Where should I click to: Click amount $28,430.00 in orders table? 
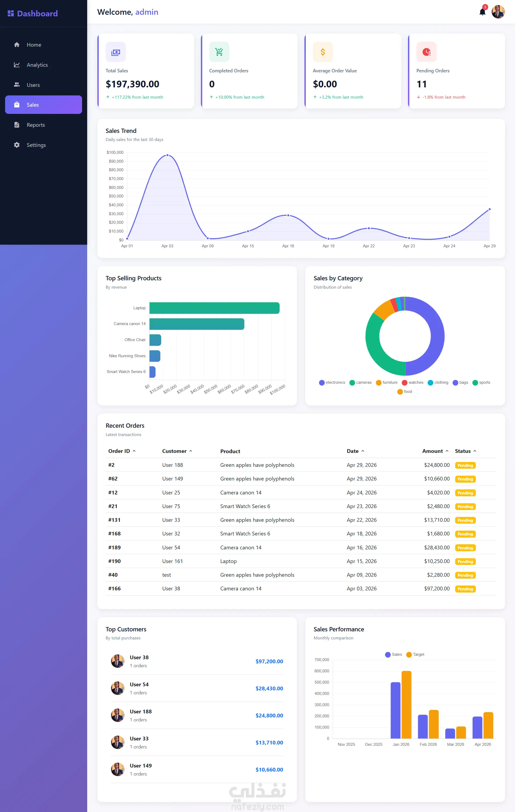pyautogui.click(x=437, y=547)
